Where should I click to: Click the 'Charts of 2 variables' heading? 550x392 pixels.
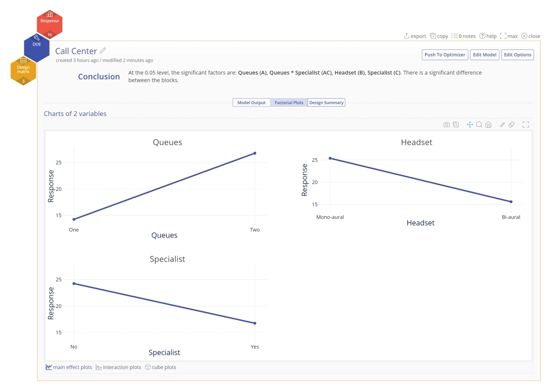coord(75,114)
